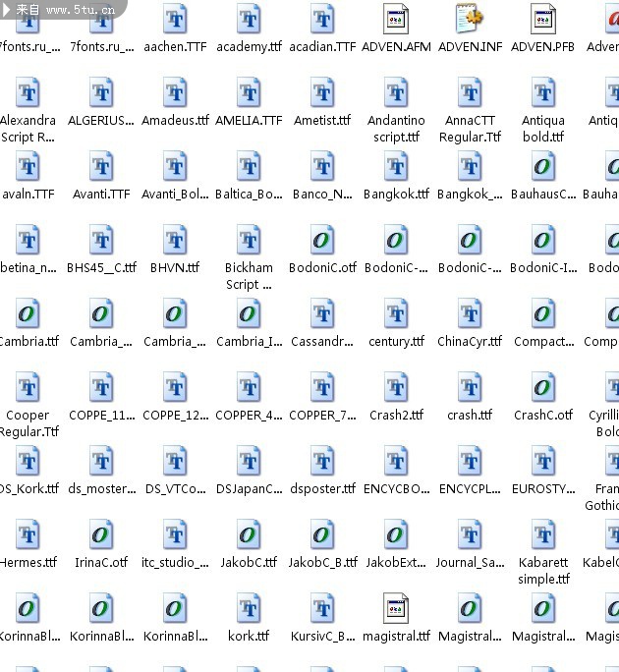Click the Avanti.TTF font icon
Viewport: 619px width, 672px height.
101,167
